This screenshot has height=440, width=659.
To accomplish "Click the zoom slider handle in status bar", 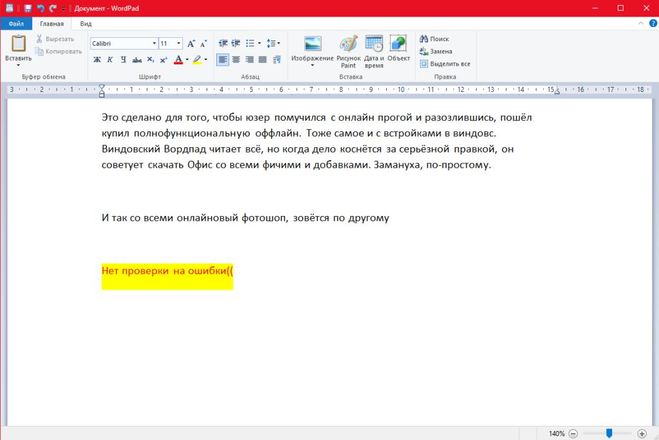I will point(609,433).
